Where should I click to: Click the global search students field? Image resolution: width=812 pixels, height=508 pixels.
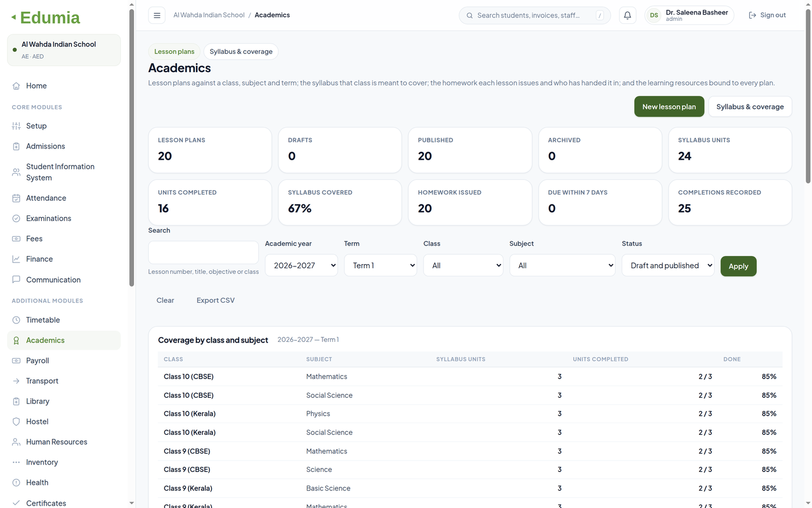point(534,15)
